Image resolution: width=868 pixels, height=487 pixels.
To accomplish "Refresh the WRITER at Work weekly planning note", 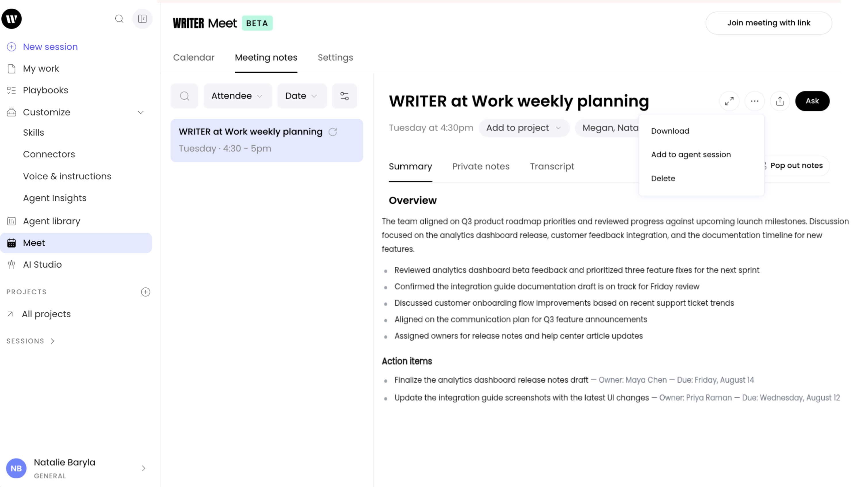I will click(333, 132).
